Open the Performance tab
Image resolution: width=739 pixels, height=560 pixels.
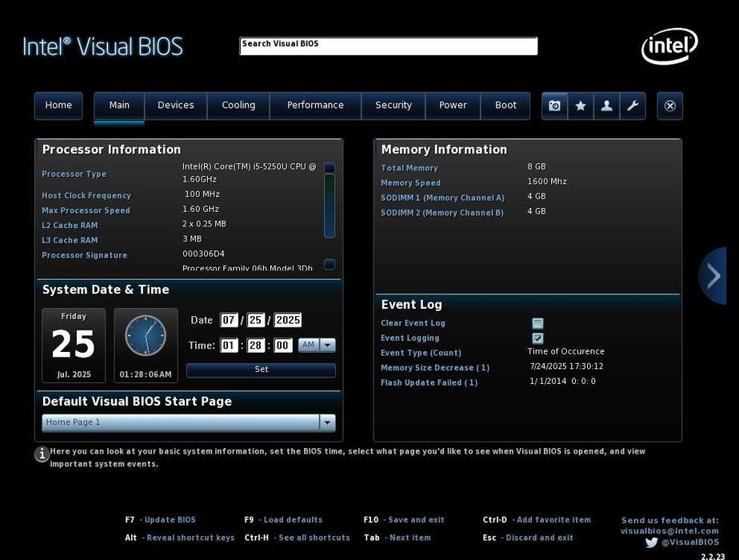tap(315, 106)
